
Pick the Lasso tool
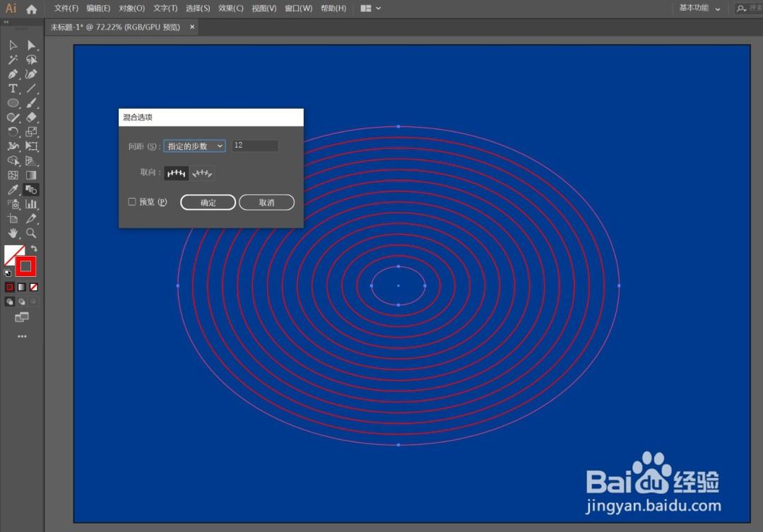(32, 59)
